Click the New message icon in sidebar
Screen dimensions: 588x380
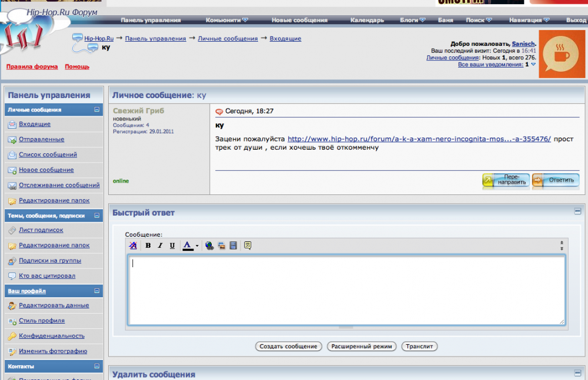pos(12,170)
